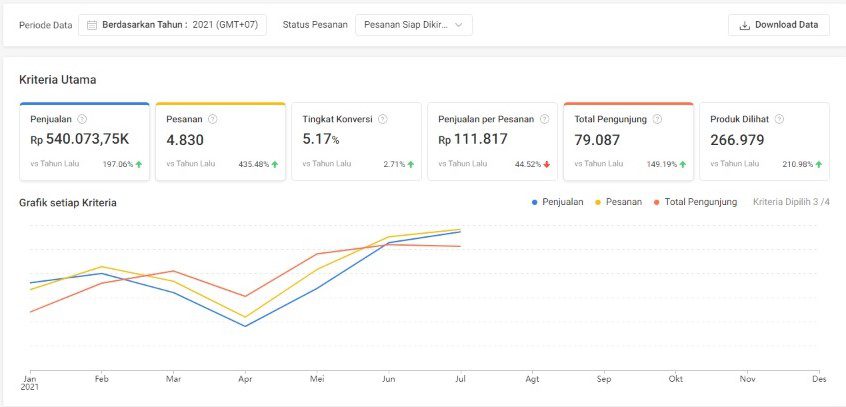Viewport: 846px width, 407px height.
Task: Click the yellow Pesanan legend dot
Action: (598, 202)
